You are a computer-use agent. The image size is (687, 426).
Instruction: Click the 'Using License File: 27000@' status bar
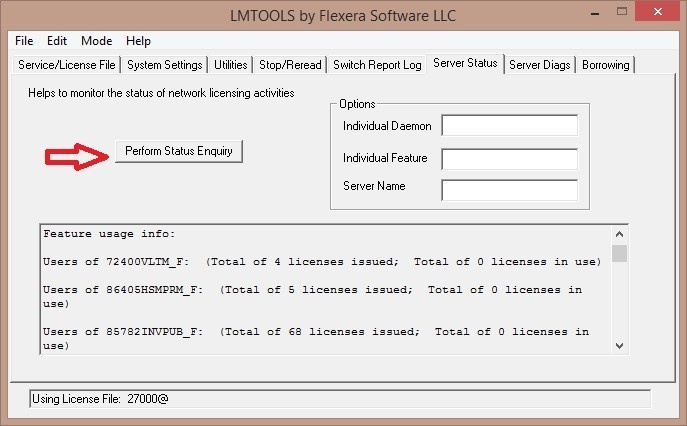(x=340, y=399)
